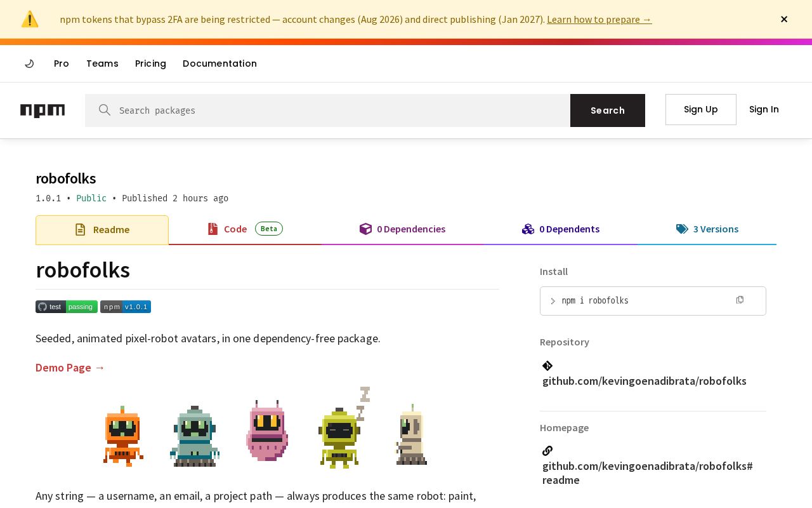The image size is (812, 508).
Task: Go to npm home via the logo
Action: [x=43, y=110]
